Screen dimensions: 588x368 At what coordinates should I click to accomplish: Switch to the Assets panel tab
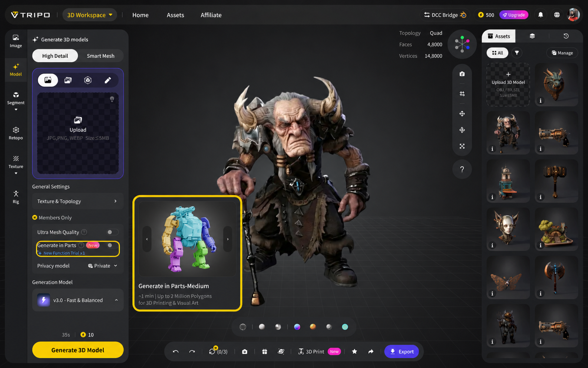(499, 36)
